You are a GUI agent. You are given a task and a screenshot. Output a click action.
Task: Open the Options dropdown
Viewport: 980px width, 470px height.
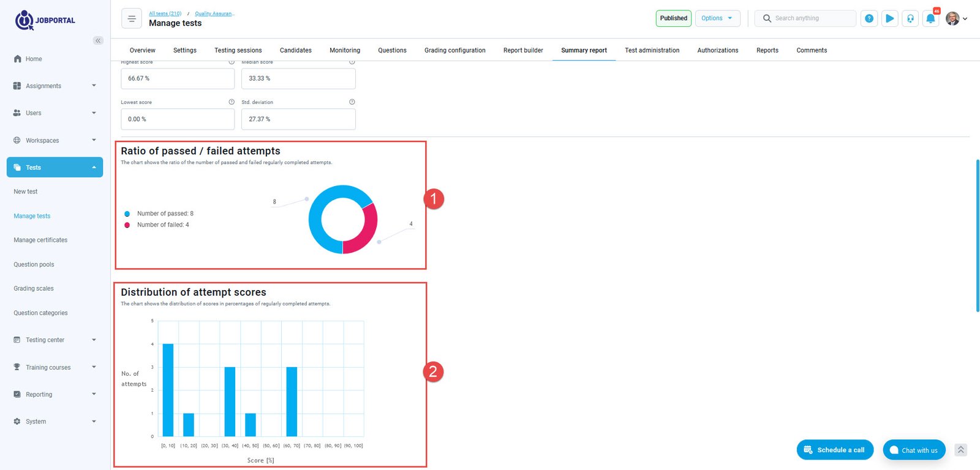click(717, 18)
